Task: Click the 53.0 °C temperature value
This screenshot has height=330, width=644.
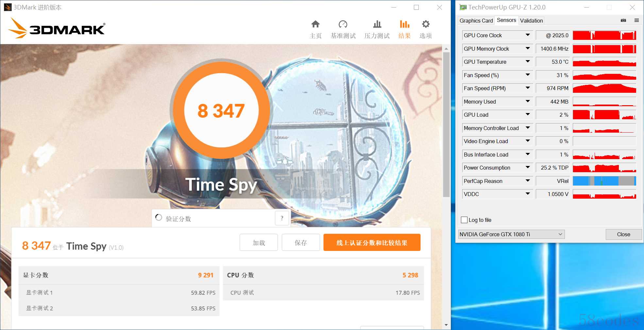Action: coord(553,62)
